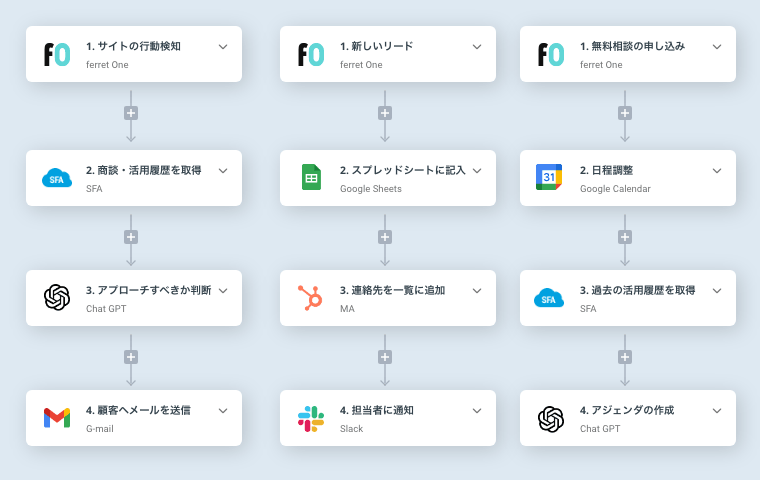Click the SFA cloud icon in 商談・活用履歴を取得 step

(x=57, y=178)
